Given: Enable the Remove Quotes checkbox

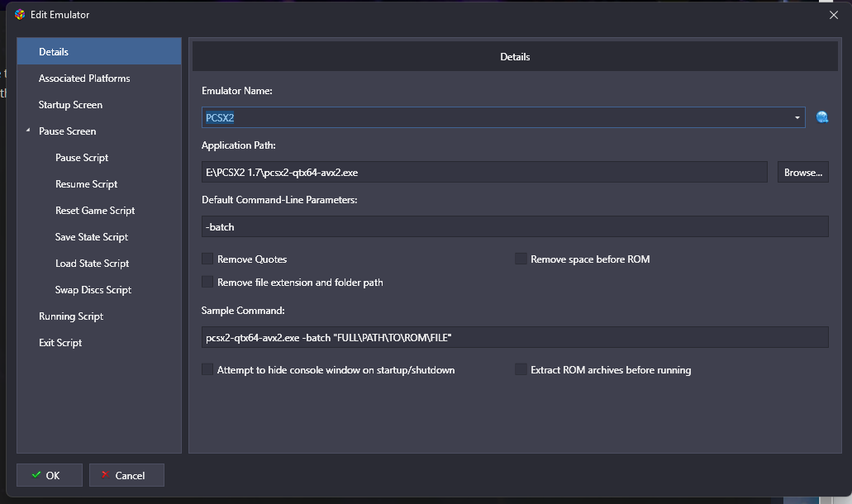Looking at the screenshot, I should pyautogui.click(x=207, y=259).
